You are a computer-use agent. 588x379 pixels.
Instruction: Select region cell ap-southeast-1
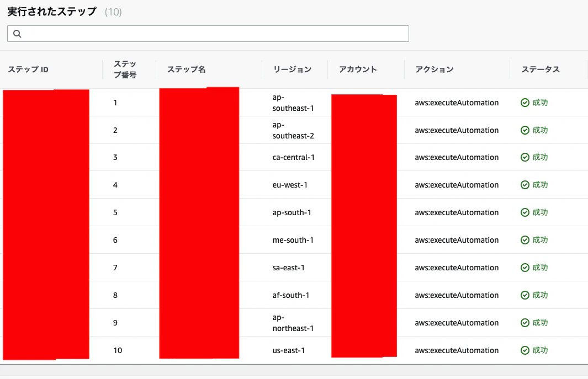coord(293,103)
